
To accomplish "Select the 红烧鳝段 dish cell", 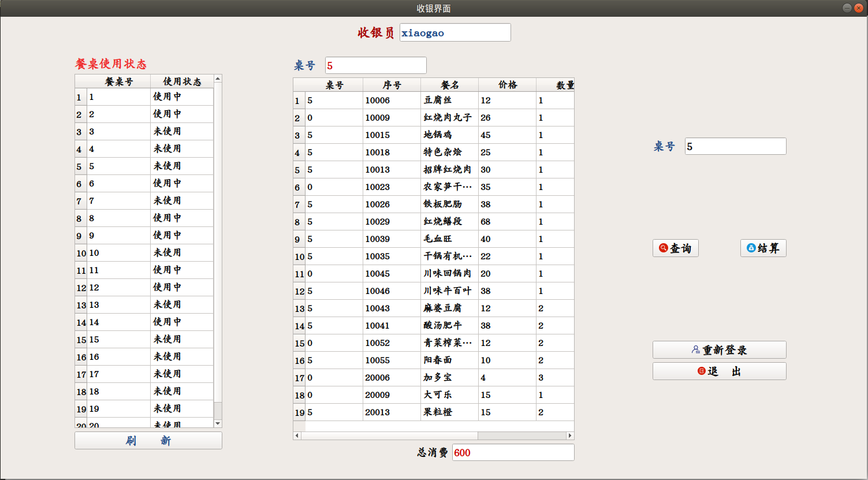I will (x=450, y=222).
